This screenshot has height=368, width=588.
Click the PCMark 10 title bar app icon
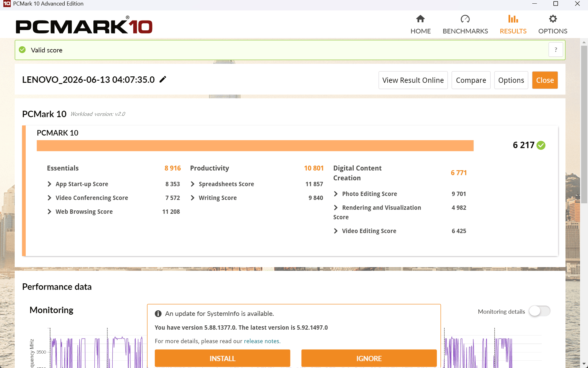7,4
